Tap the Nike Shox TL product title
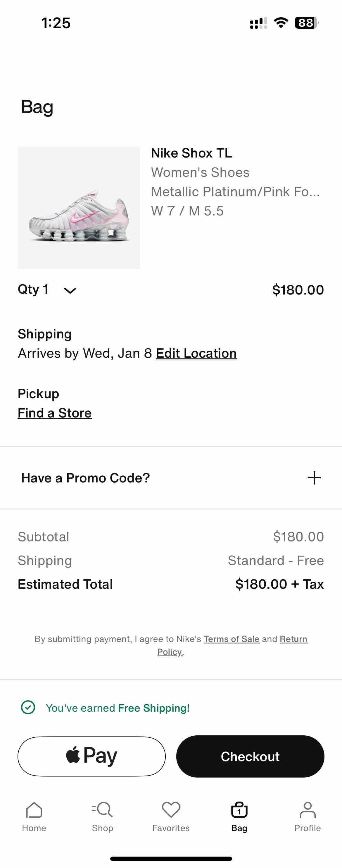The image size is (342, 868). coord(191,153)
